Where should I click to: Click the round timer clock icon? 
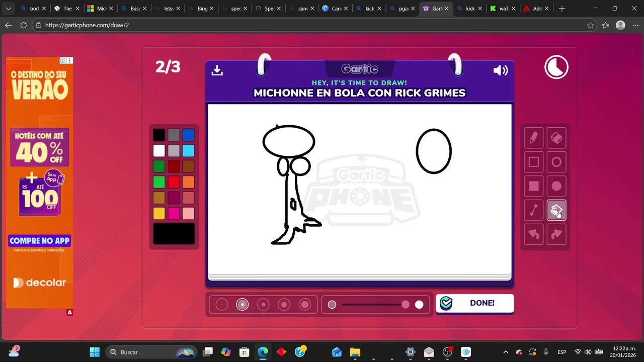pos(556,67)
